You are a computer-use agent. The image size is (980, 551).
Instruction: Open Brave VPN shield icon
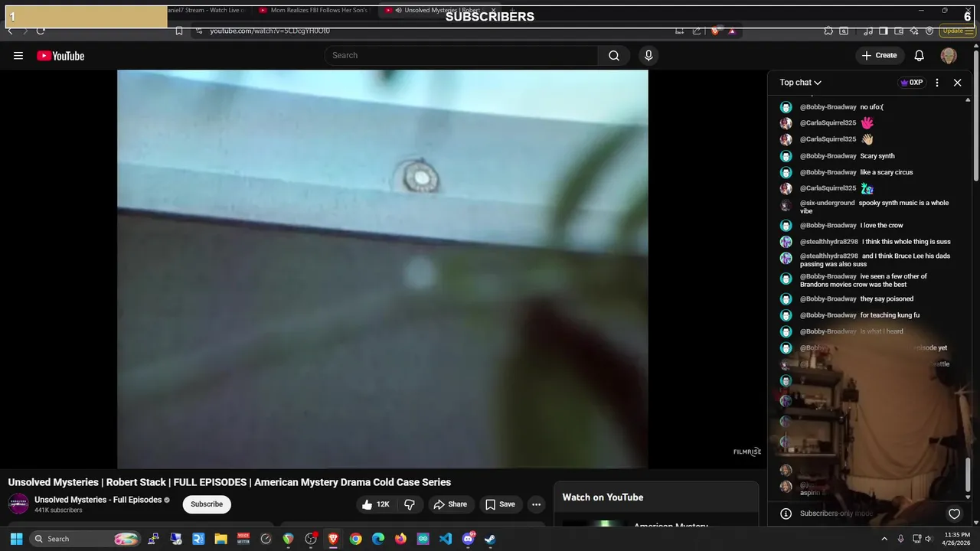[929, 31]
